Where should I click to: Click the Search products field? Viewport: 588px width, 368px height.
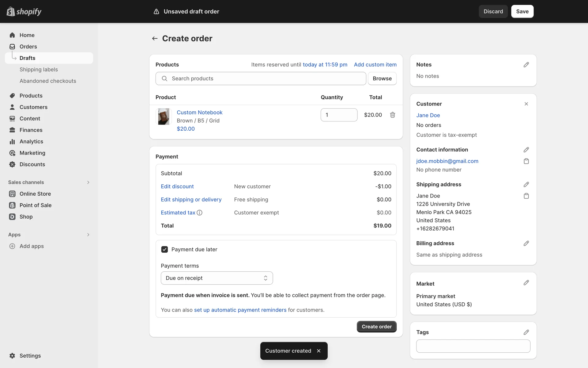click(x=260, y=79)
